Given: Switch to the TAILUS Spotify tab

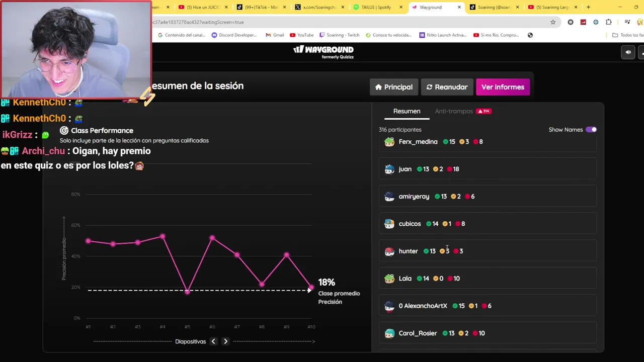Looking at the screenshot, I should coord(376,7).
